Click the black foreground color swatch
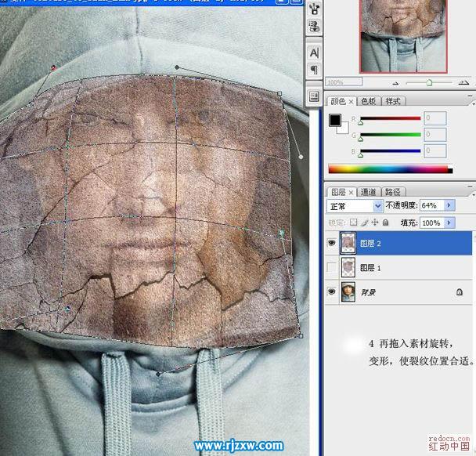 click(x=335, y=120)
